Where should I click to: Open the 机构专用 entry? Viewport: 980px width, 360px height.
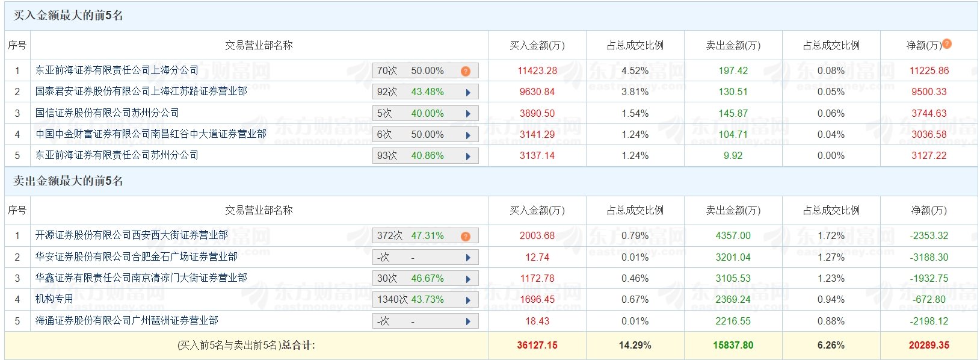click(x=54, y=299)
